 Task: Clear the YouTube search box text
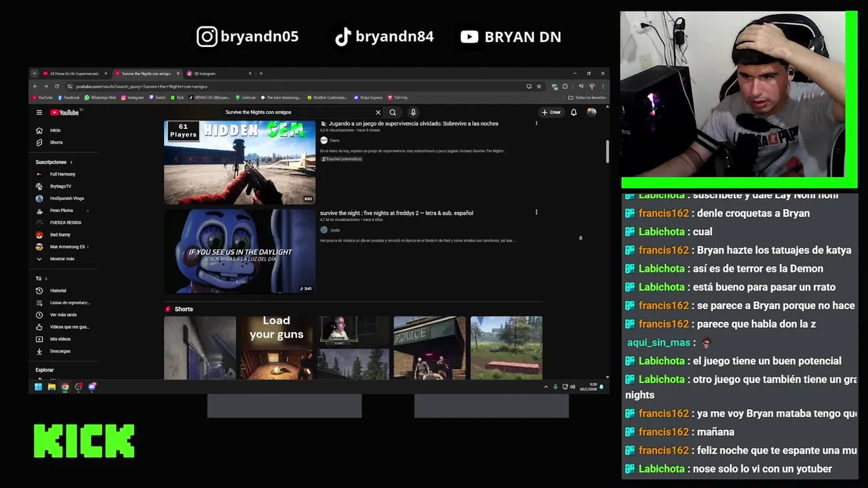378,113
